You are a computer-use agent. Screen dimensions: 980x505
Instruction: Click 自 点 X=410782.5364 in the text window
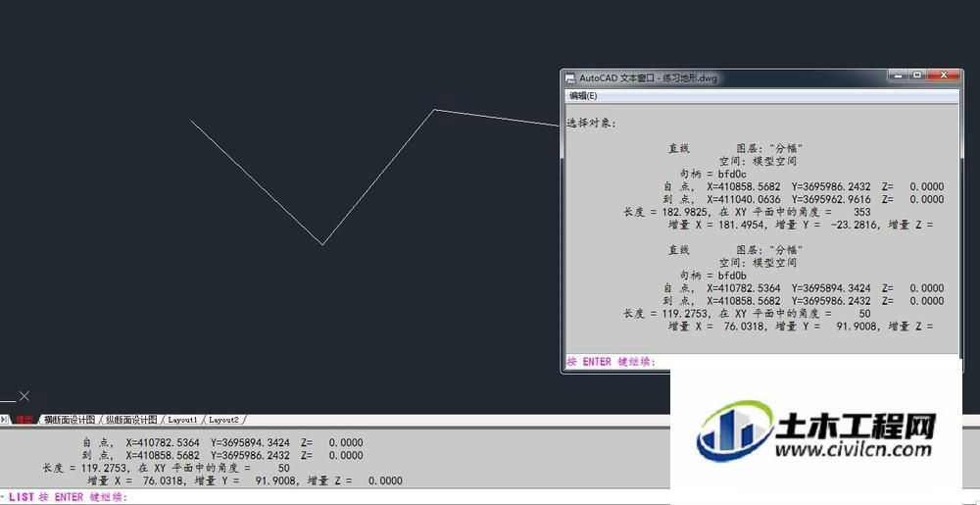pos(804,288)
